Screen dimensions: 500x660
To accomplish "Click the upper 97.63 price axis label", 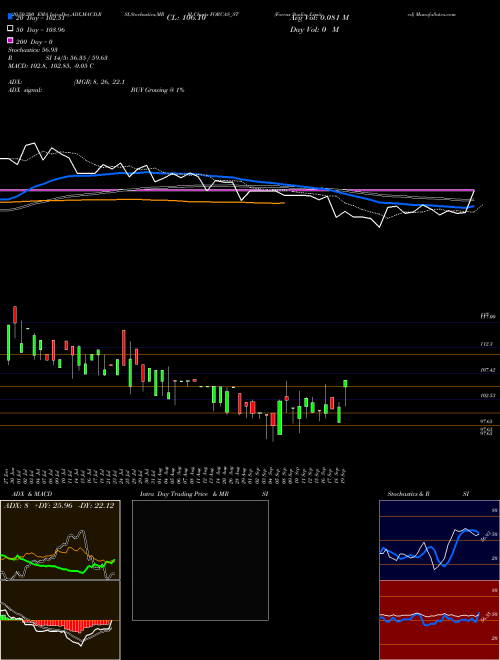I will point(487,421).
